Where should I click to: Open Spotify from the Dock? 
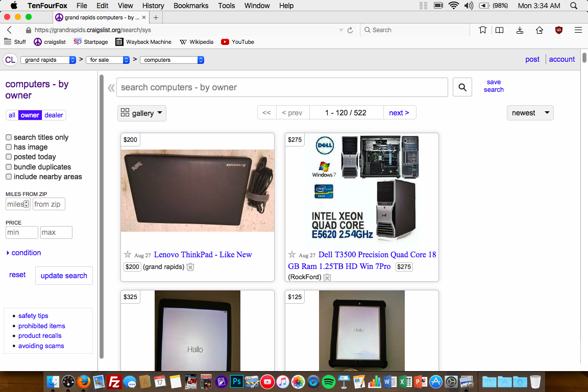click(x=329, y=382)
